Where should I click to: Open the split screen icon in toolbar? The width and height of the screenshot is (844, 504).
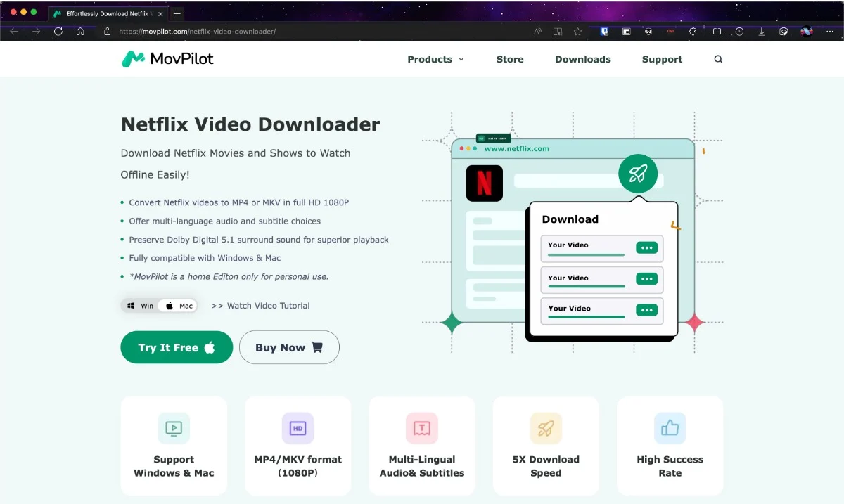click(717, 32)
